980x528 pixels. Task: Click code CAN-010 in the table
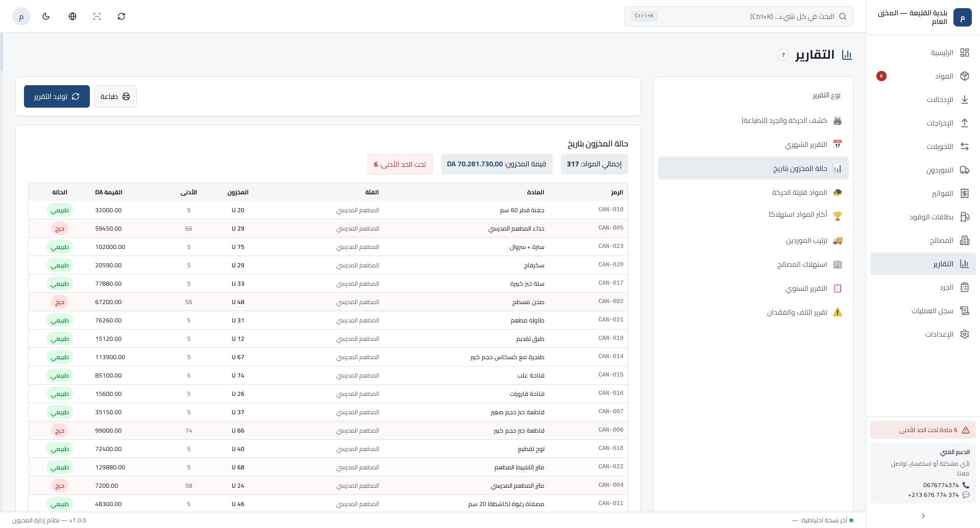pos(611,210)
